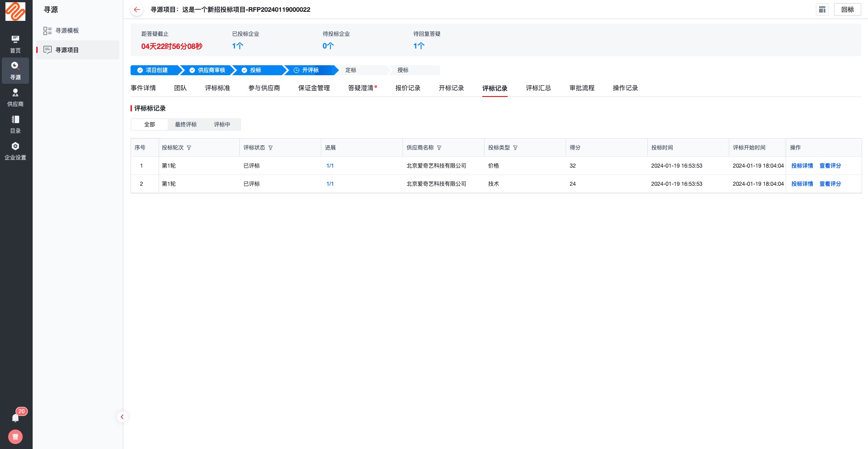Open 投标详情 for 技术 row
Screen dimensions: 868x449
pyautogui.click(x=802, y=184)
